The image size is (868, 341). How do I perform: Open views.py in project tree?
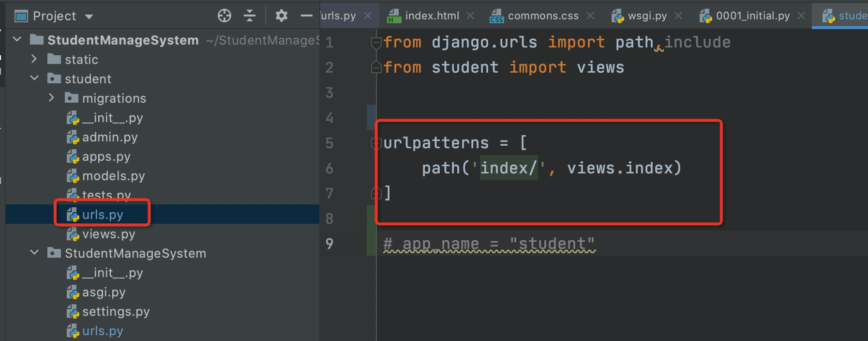coord(108,234)
